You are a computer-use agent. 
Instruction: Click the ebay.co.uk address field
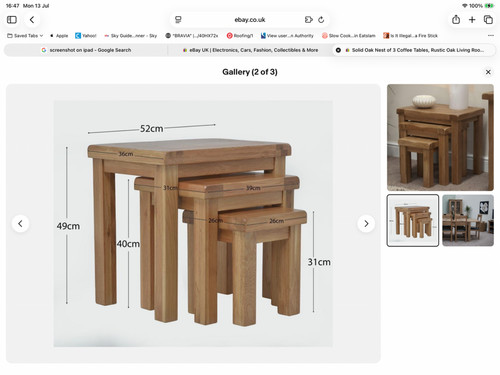coord(250,20)
